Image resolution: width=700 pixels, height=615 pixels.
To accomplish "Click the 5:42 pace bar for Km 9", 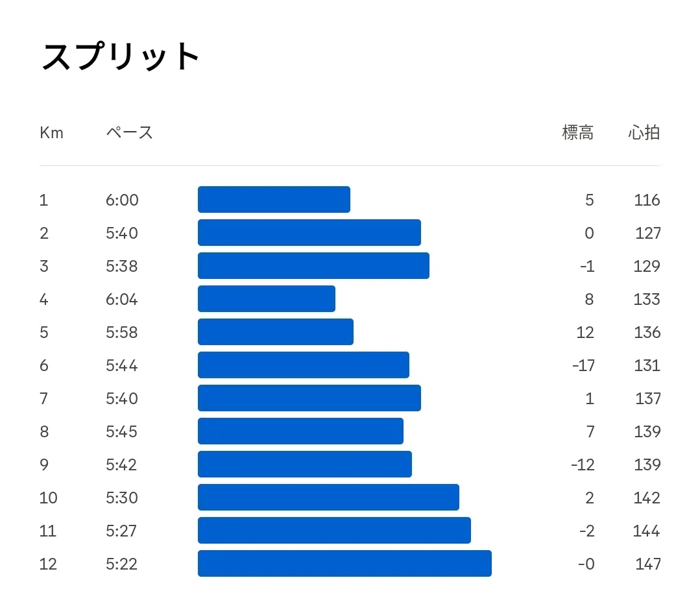I will tap(305, 464).
